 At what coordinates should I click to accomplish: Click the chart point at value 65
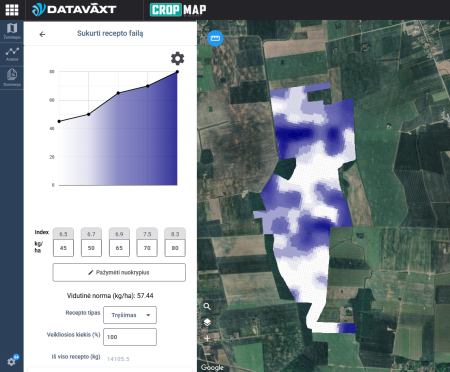coord(118,93)
